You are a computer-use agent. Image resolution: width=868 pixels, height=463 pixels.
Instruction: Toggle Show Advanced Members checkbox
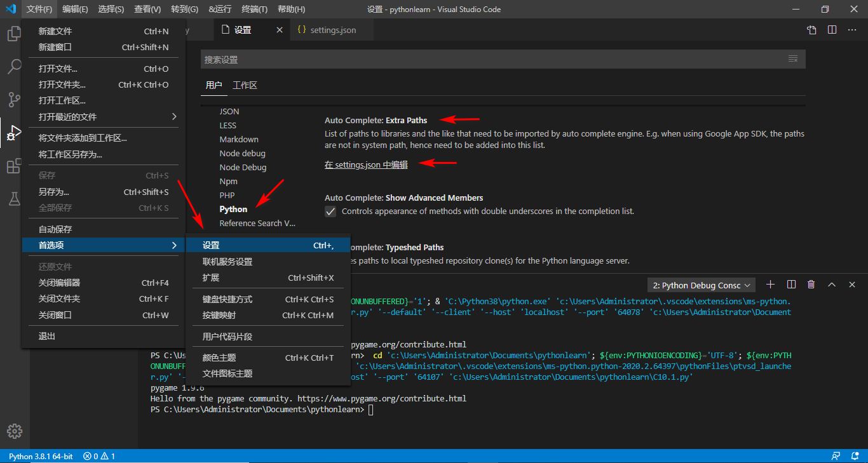330,211
